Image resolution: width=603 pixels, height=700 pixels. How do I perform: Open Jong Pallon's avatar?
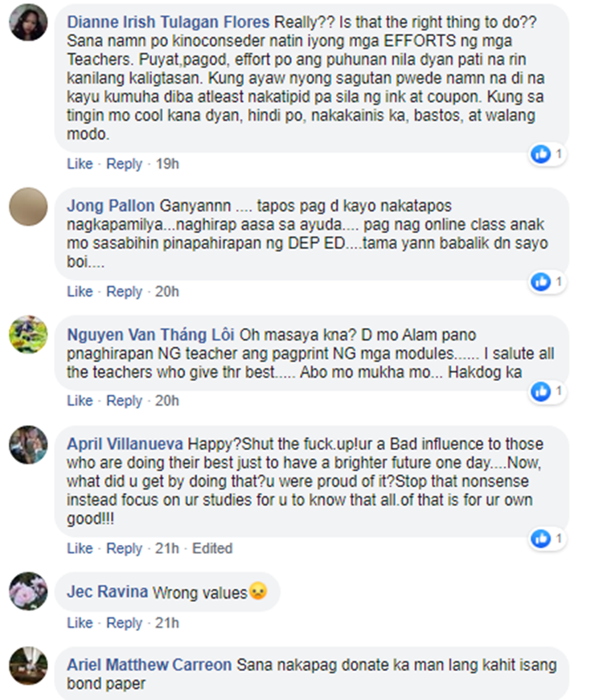[x=28, y=207]
